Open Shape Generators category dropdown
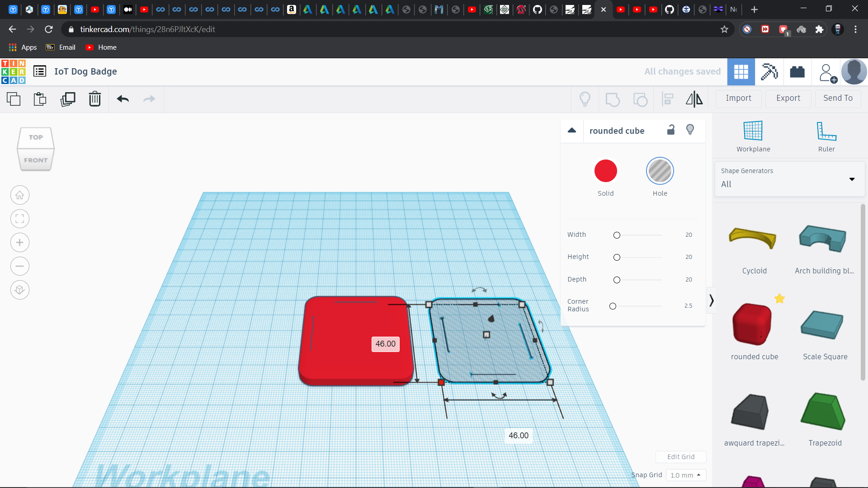Viewport: 868px width, 488px height. click(789, 179)
